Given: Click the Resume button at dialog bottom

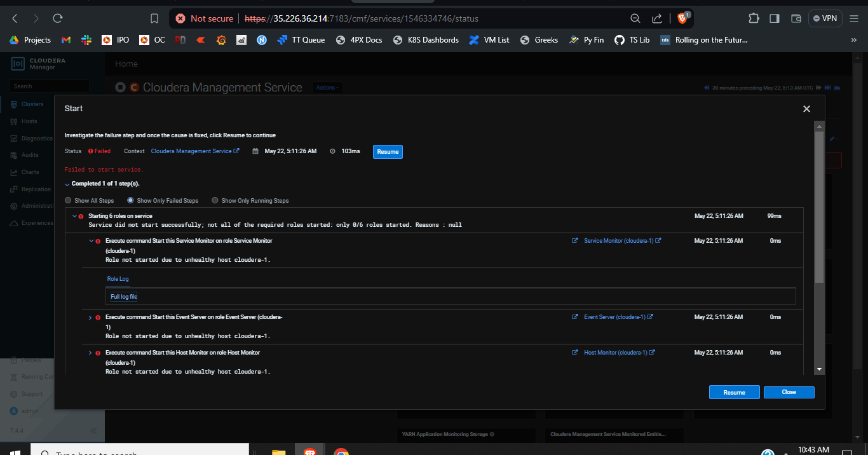Looking at the screenshot, I should 734,392.
